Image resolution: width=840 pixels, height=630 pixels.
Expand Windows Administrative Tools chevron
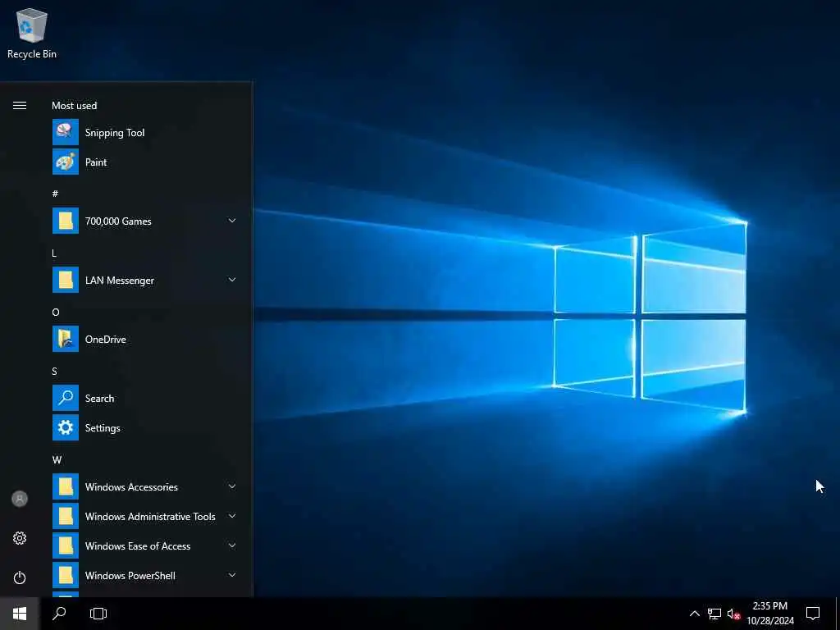232,516
